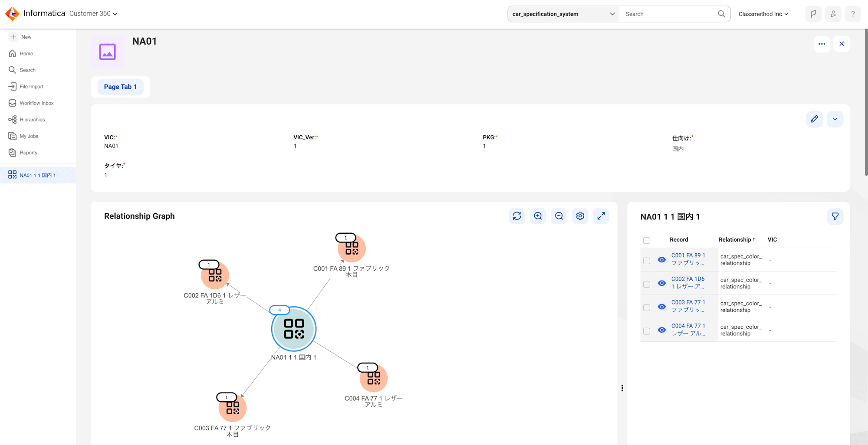The height and width of the screenshot is (445, 868).
Task: Click the C003 FA 77 1 graph node
Action: [x=233, y=408]
